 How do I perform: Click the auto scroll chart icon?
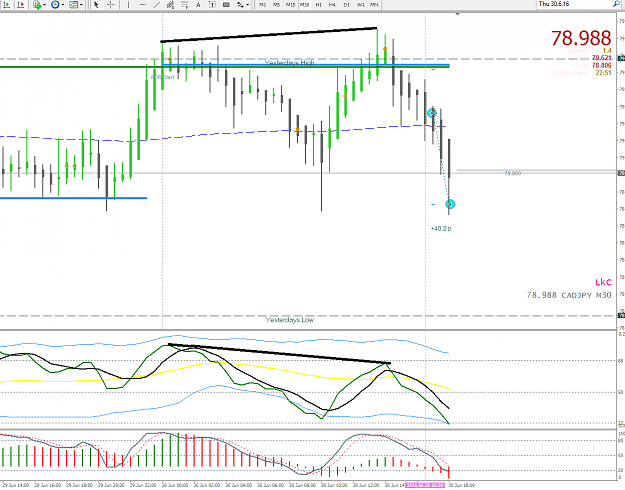(x=7, y=4)
